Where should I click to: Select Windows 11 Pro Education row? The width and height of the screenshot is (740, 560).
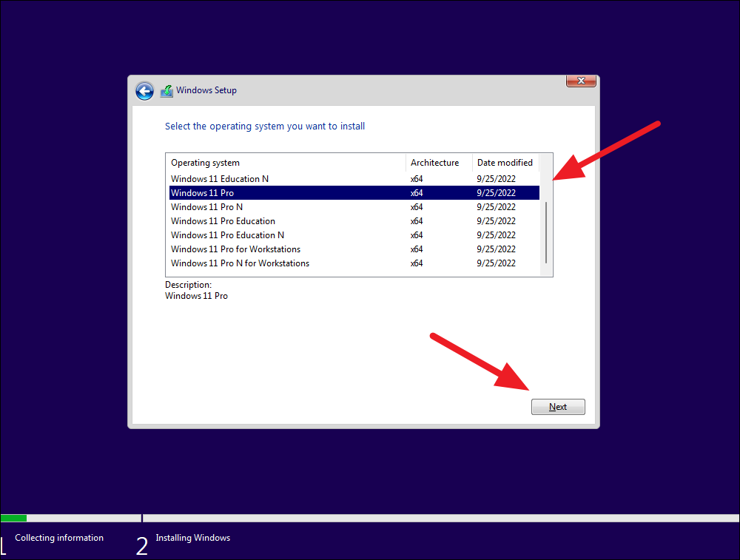click(354, 221)
